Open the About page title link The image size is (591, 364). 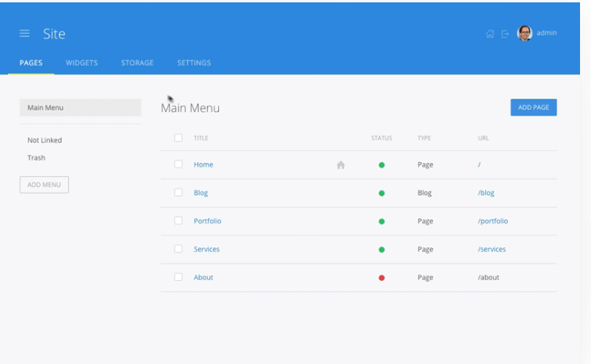[204, 277]
